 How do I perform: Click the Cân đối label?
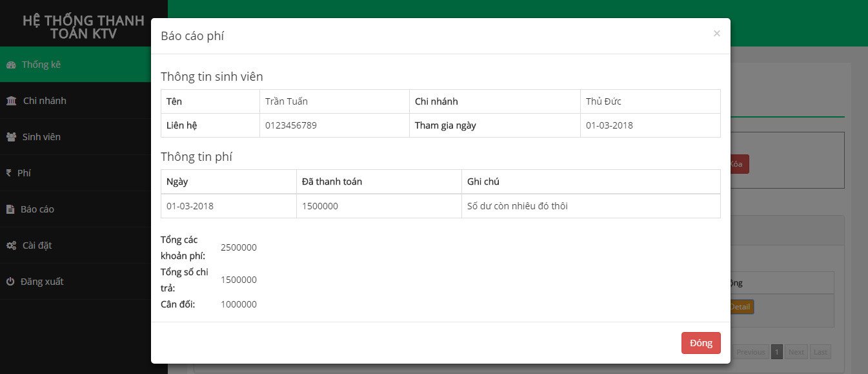point(178,304)
